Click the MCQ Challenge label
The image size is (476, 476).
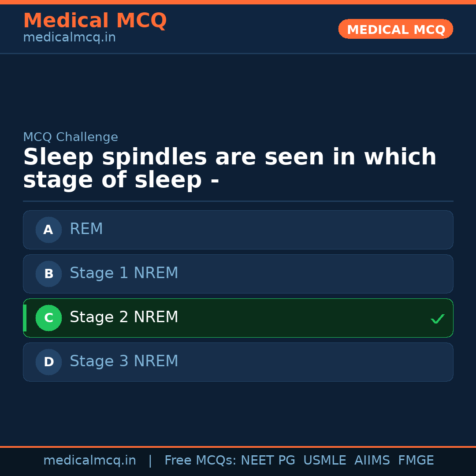coord(71,137)
